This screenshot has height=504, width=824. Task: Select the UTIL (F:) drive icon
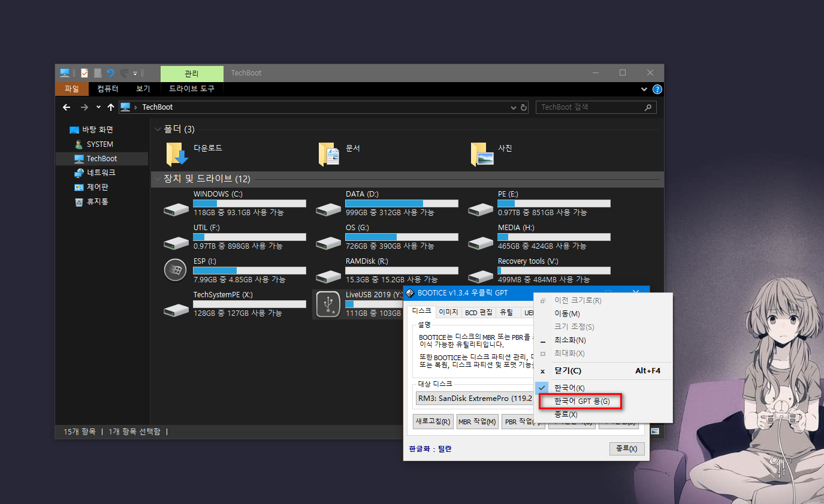click(x=176, y=243)
